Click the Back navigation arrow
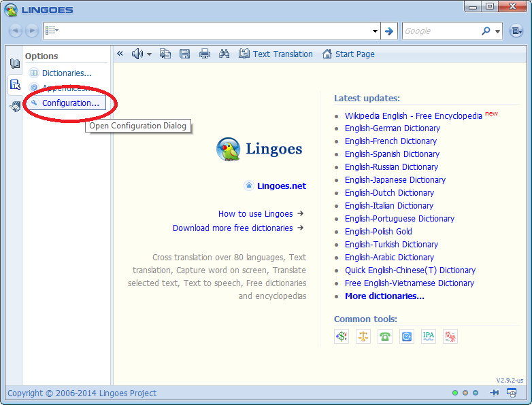The width and height of the screenshot is (532, 405). point(15,31)
